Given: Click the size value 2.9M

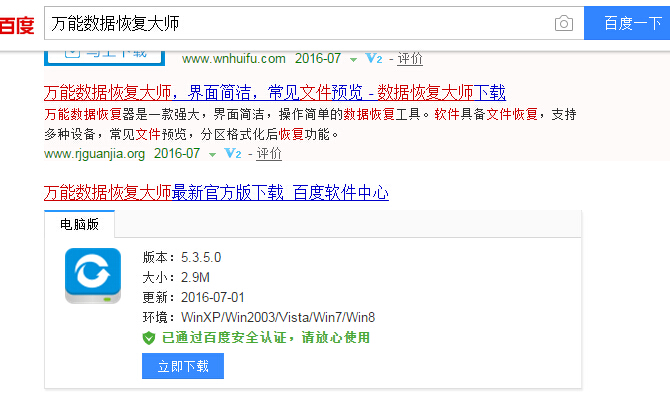Looking at the screenshot, I should click(x=195, y=277).
